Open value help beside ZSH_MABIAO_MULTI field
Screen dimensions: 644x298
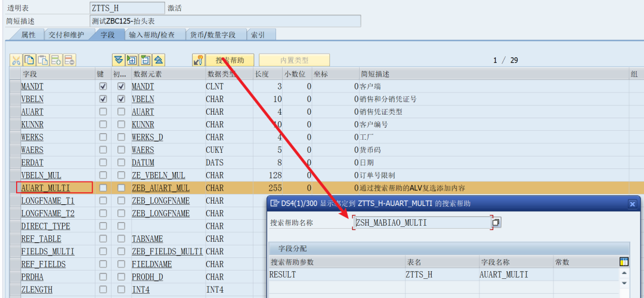[497, 223]
